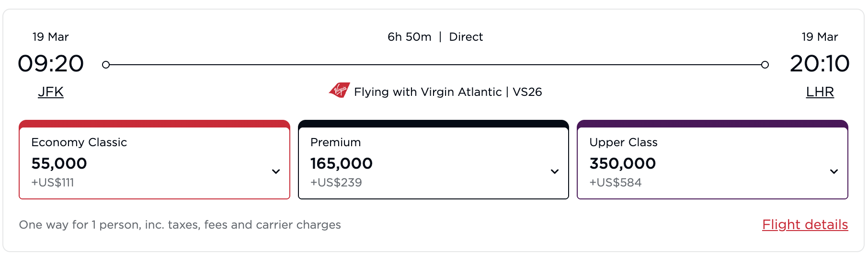This screenshot has height=255, width=868.
Task: Click the JFK airport link
Action: [x=51, y=92]
